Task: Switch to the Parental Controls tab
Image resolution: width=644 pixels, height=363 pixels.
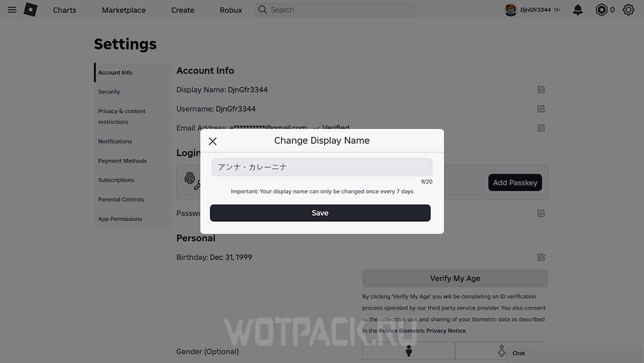Action: [121, 199]
